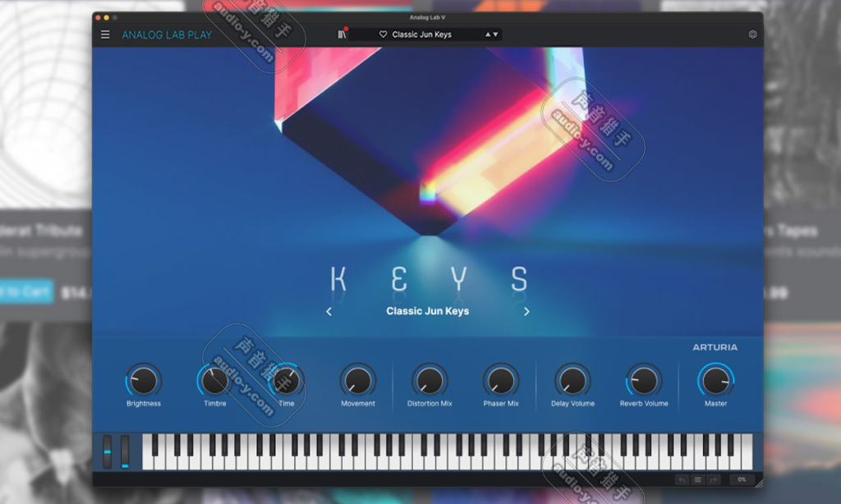The image size is (841, 504).
Task: Click the CPU meter showing 0%
Action: [x=741, y=479]
